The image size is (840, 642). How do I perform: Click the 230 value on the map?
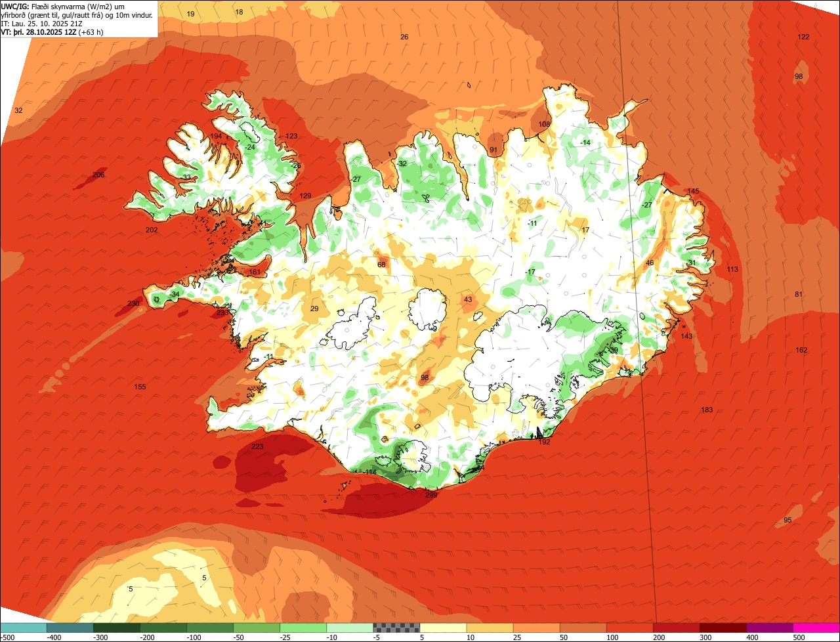coord(133,303)
